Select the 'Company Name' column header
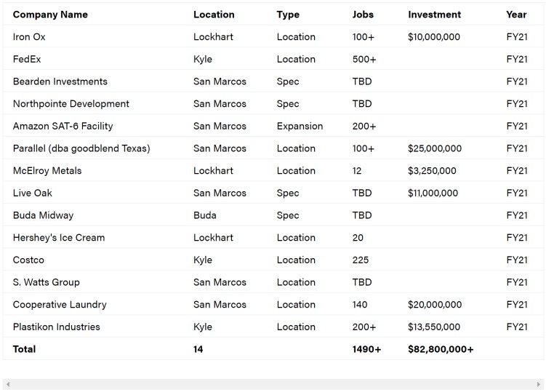This screenshot has width=546, height=392. [x=50, y=15]
